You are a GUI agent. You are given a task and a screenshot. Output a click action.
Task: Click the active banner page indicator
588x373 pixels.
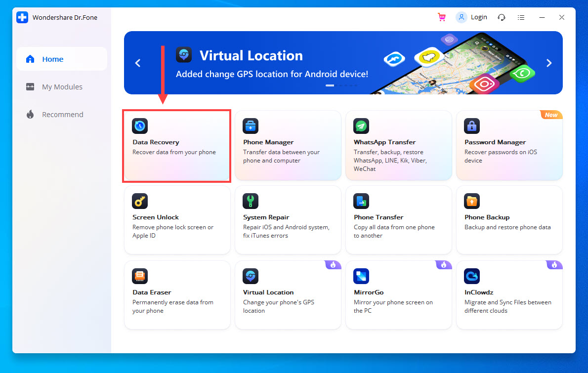coord(330,85)
